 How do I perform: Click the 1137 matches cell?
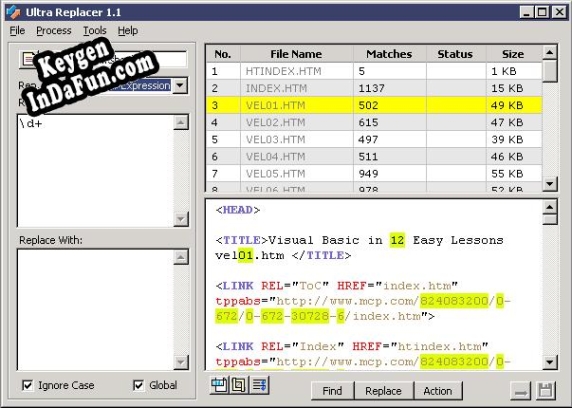pyautogui.click(x=389, y=88)
